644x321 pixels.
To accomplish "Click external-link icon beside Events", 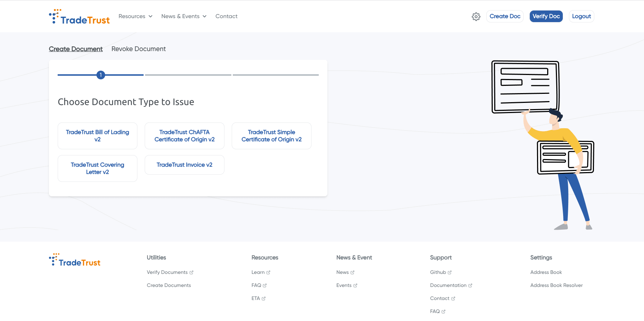I will (355, 285).
